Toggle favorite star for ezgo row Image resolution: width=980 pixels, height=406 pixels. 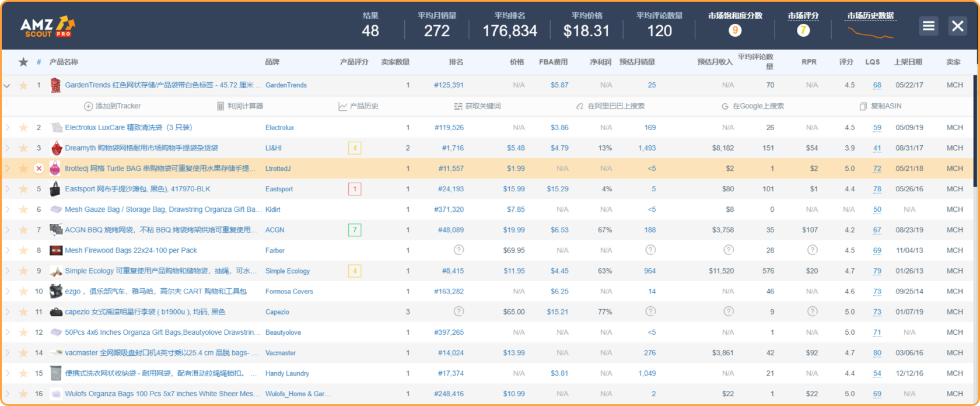click(23, 291)
